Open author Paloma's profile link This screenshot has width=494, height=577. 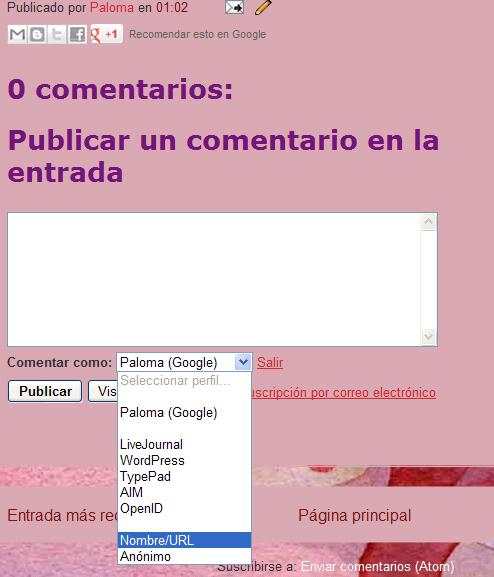tap(112, 7)
